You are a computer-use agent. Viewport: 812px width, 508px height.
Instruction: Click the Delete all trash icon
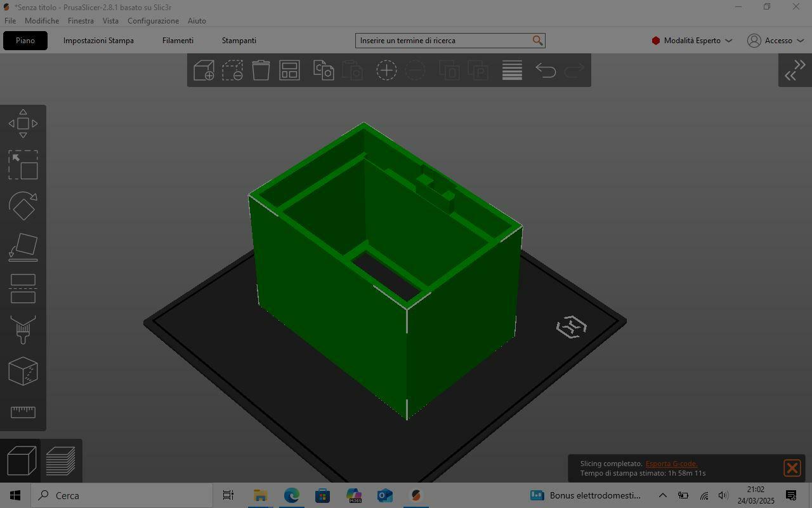[261, 70]
